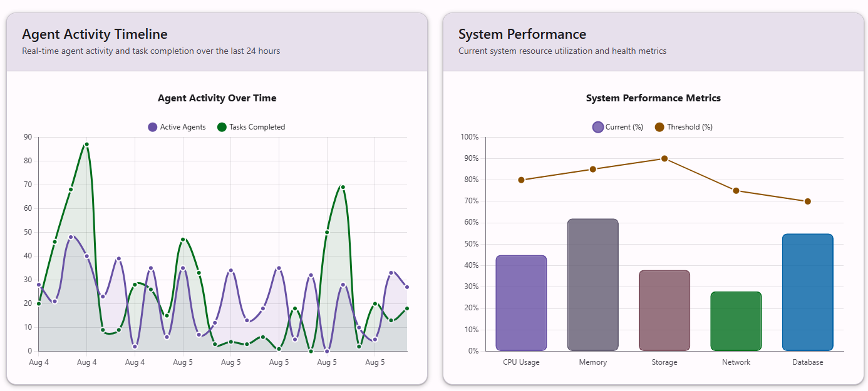Viewport: 868px width, 391px height.
Task: Select the Tasks Completed point at 69
Action: 343,187
